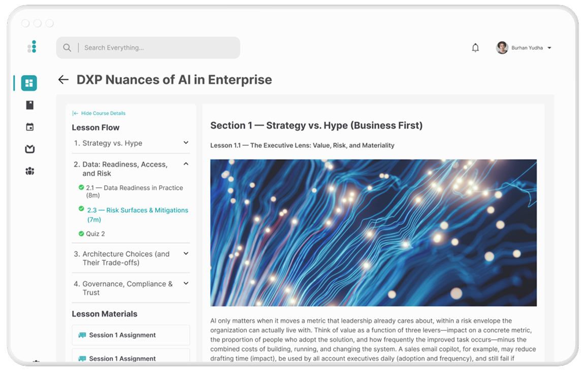Click the Search Everything input field
This screenshot has height=375, width=588.
coord(157,48)
